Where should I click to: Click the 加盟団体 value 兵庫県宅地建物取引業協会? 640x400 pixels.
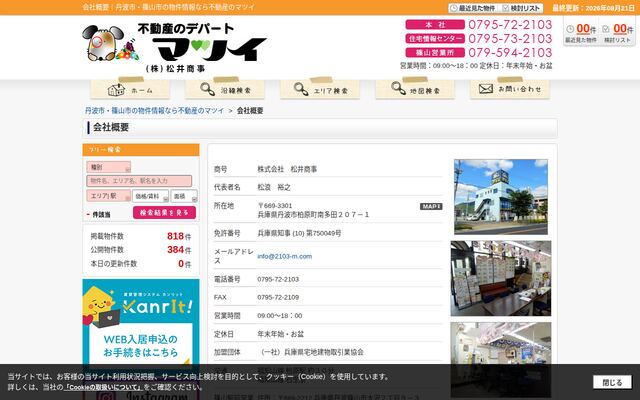[x=311, y=352]
